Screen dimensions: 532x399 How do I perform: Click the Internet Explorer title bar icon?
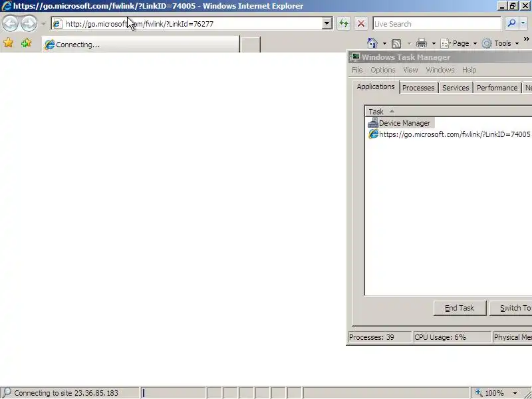point(7,6)
